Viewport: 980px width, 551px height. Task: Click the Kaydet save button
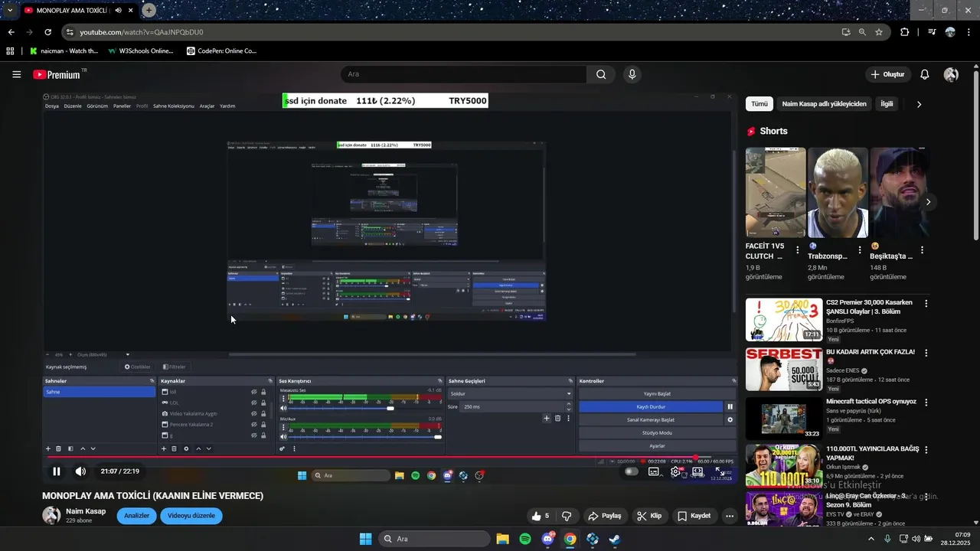click(x=694, y=516)
